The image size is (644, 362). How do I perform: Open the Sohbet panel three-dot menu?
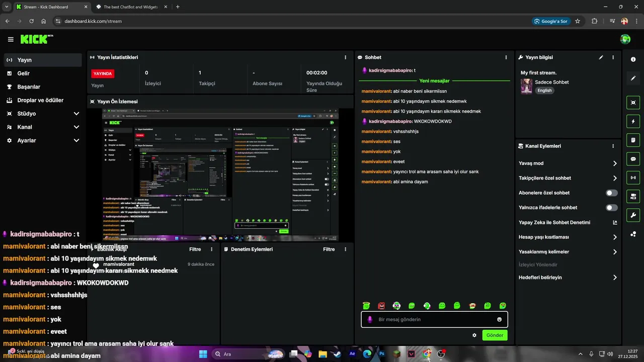coord(506,57)
